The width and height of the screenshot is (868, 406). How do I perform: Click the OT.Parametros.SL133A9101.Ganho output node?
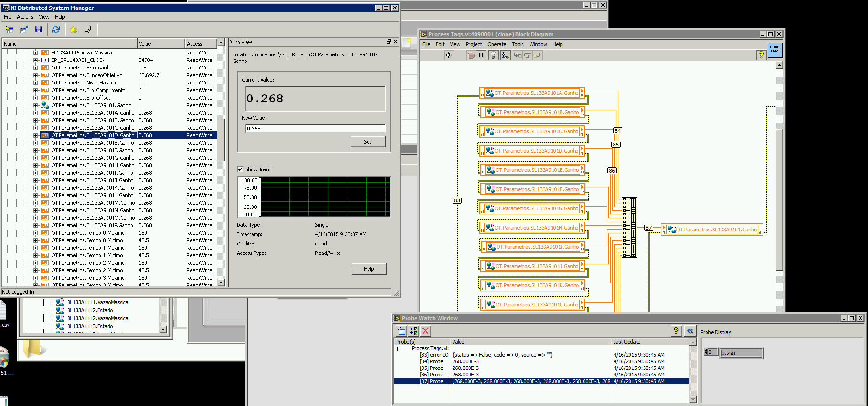[712, 230]
